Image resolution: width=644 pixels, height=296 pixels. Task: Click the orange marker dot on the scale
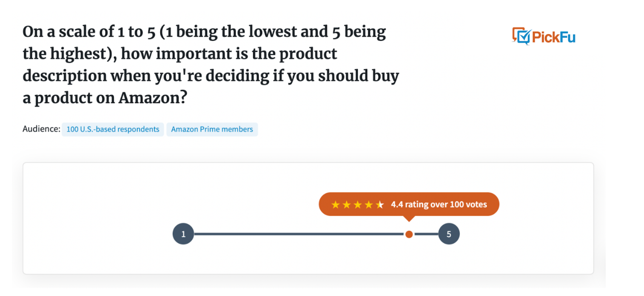[x=409, y=234]
